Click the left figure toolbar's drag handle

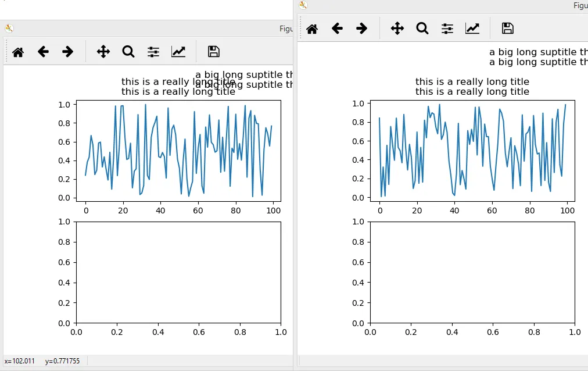[x=6, y=52]
